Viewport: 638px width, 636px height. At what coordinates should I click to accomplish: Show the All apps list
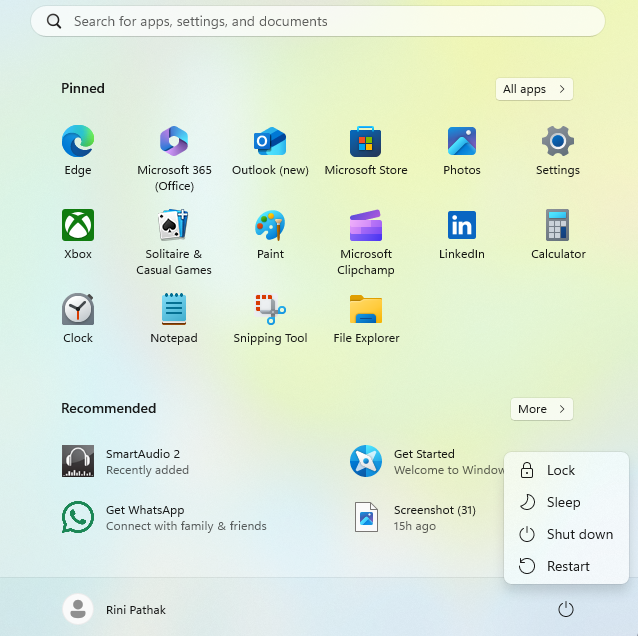point(534,89)
